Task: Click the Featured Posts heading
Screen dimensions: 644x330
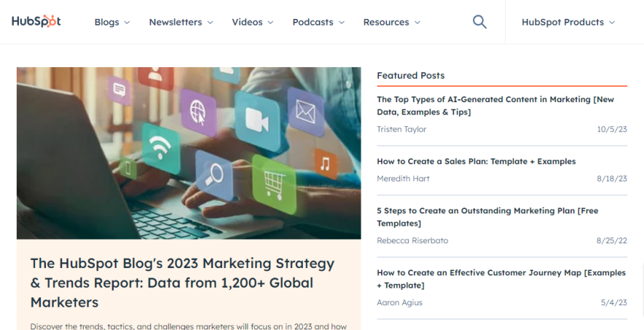Action: [x=411, y=76]
